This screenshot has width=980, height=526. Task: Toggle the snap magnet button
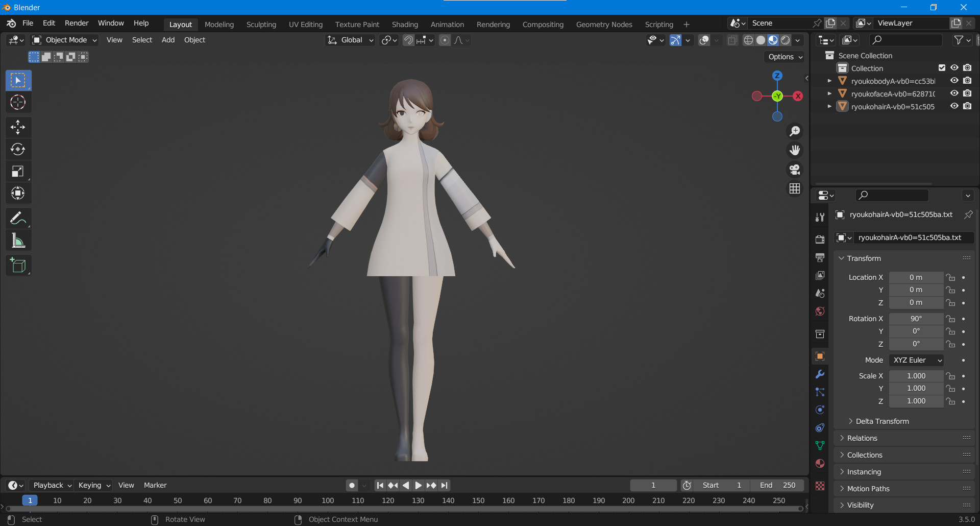[408, 40]
